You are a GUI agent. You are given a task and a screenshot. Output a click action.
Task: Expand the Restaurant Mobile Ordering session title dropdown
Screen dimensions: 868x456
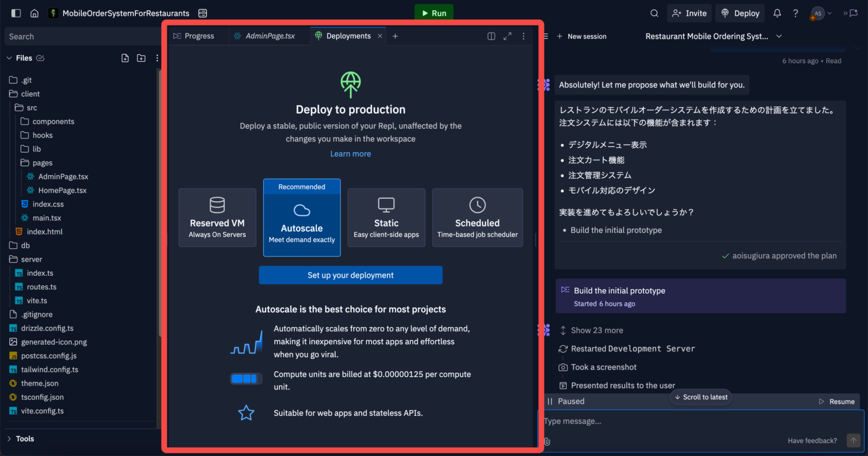779,36
